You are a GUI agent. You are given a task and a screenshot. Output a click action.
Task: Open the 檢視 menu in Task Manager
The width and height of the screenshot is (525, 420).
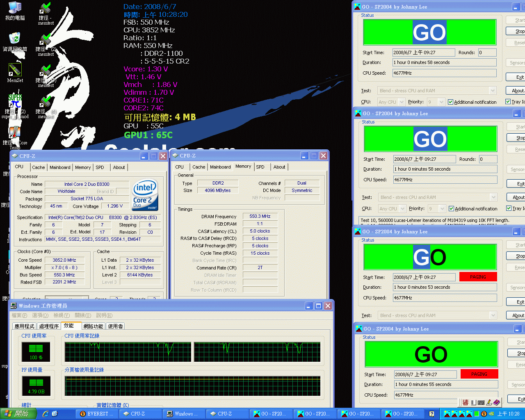(62, 315)
